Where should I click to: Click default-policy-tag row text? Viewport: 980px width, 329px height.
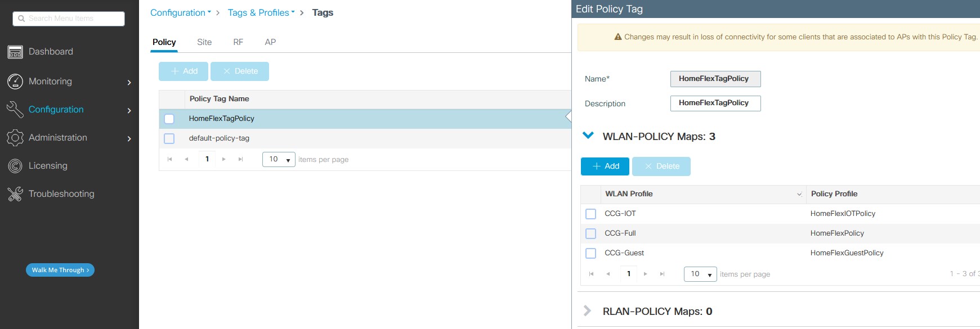[x=219, y=138]
